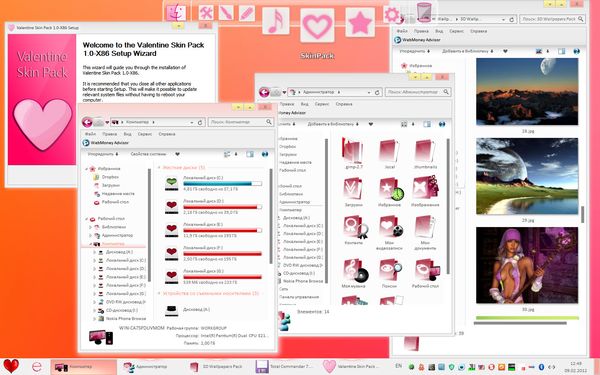Screen dimensions: 600x375
Task: Open view options dropdown arrow in Администратор window
Action: [x=413, y=124]
